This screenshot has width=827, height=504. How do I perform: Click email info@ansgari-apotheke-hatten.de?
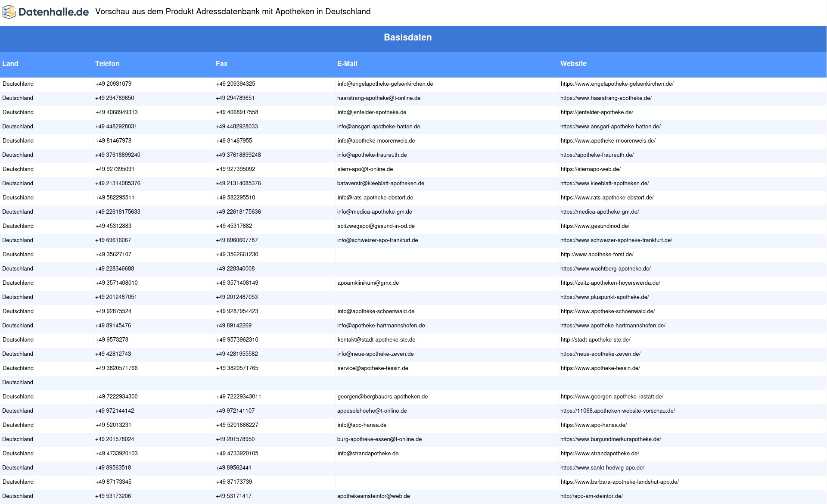point(379,127)
